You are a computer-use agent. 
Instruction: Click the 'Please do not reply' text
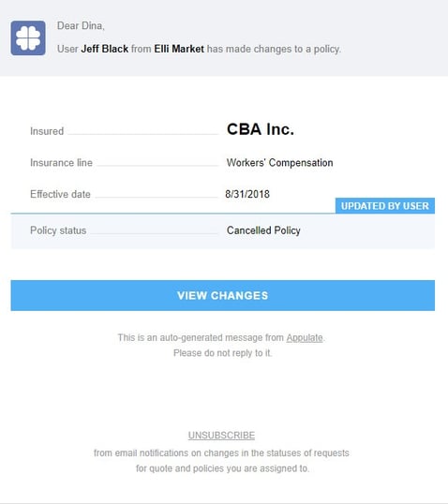pos(222,353)
